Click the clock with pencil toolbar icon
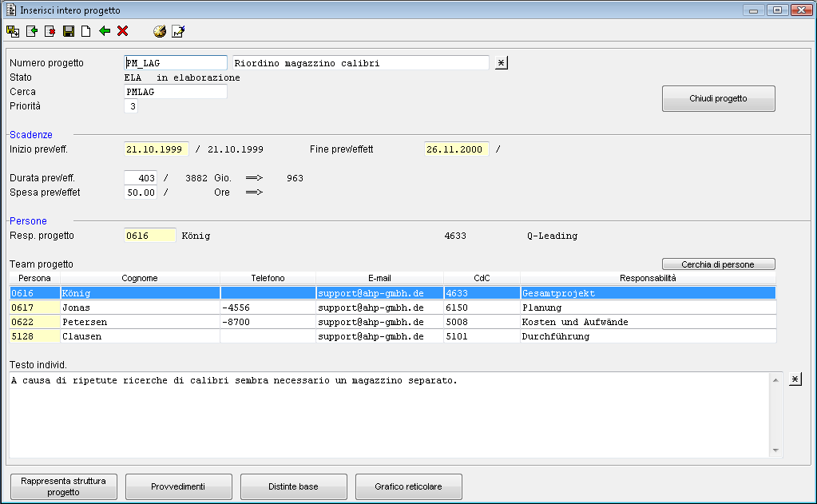 tap(160, 31)
